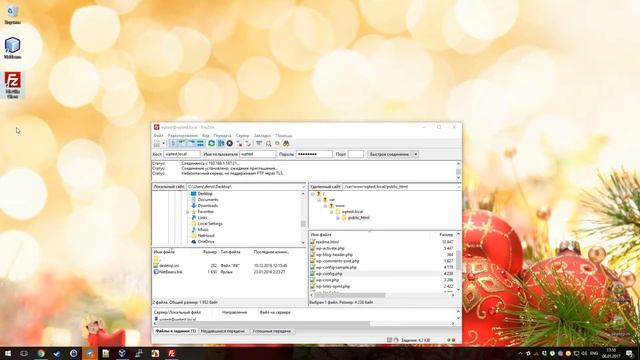Screen dimensions: 640x360
Task: Click the FileZilla icon in the taskbar
Action: [172, 353]
